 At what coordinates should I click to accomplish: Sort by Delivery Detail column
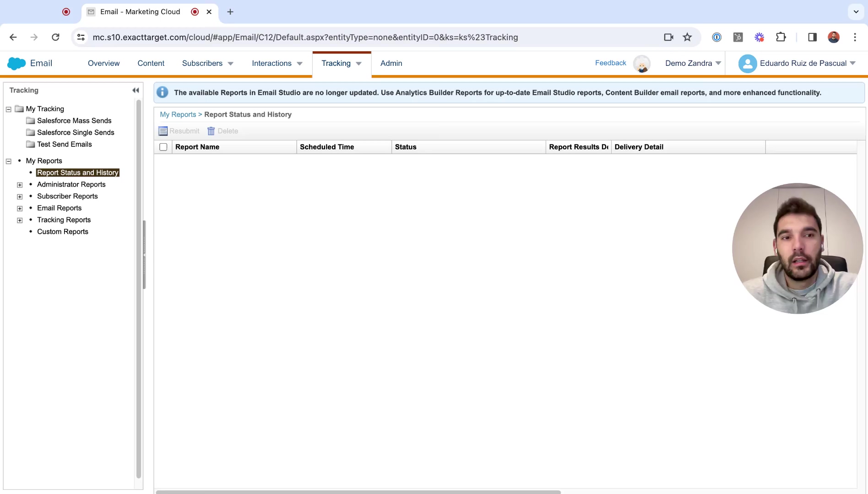(x=688, y=147)
